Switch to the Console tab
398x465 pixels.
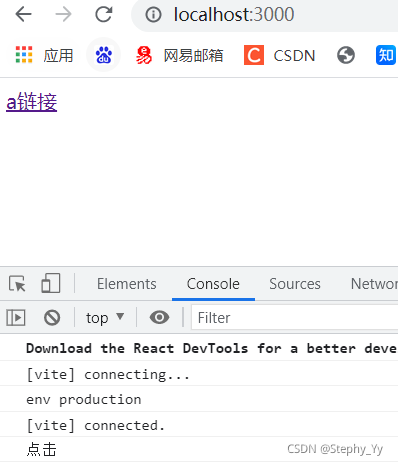tap(213, 284)
